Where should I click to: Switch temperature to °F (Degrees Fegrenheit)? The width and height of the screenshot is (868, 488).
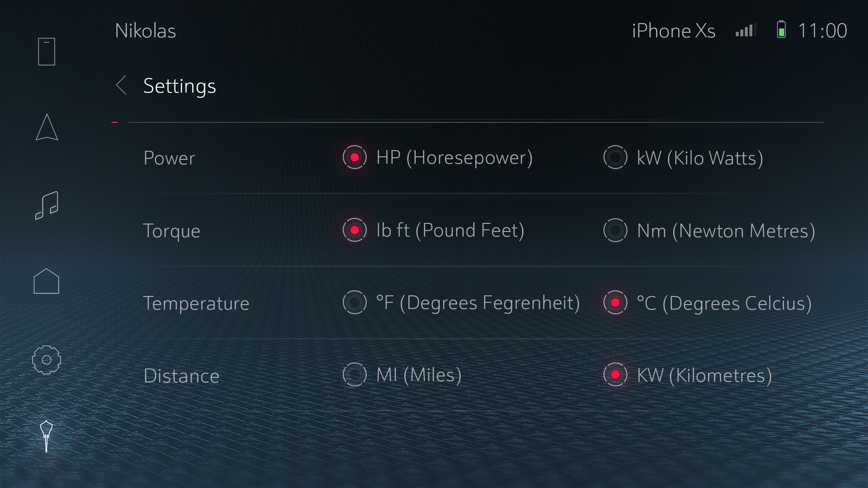354,302
